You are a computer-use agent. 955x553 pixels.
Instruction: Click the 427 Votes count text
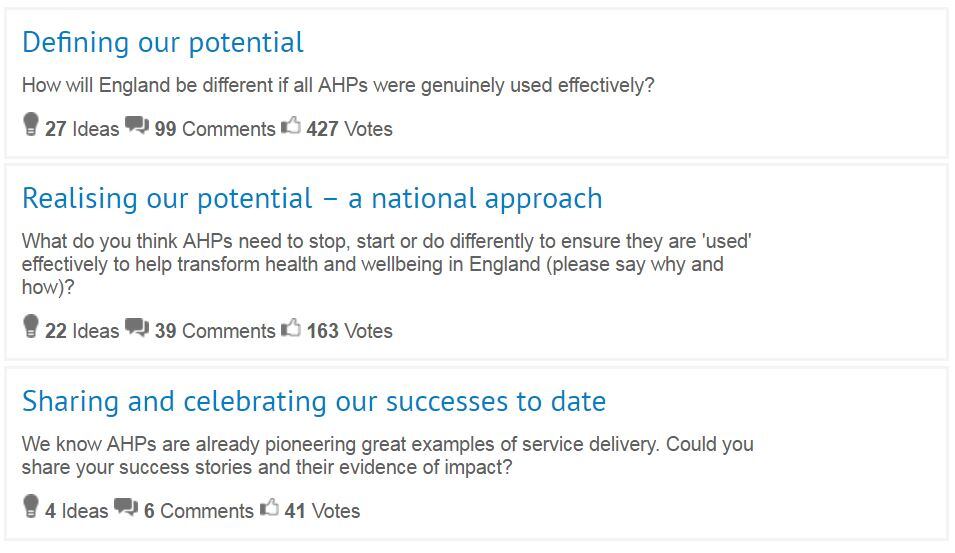(x=350, y=129)
